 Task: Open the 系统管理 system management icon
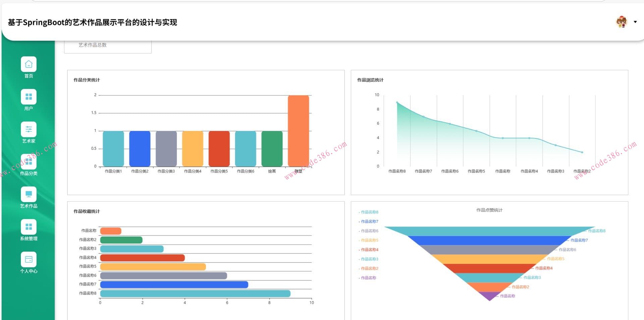pos(29,227)
